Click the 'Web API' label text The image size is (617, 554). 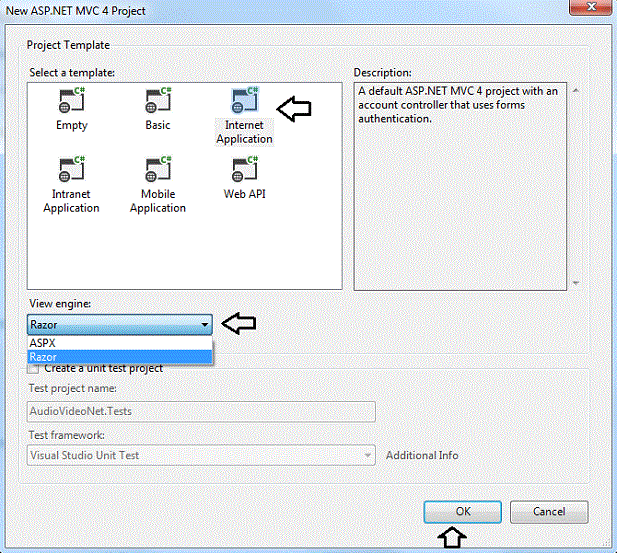click(245, 194)
